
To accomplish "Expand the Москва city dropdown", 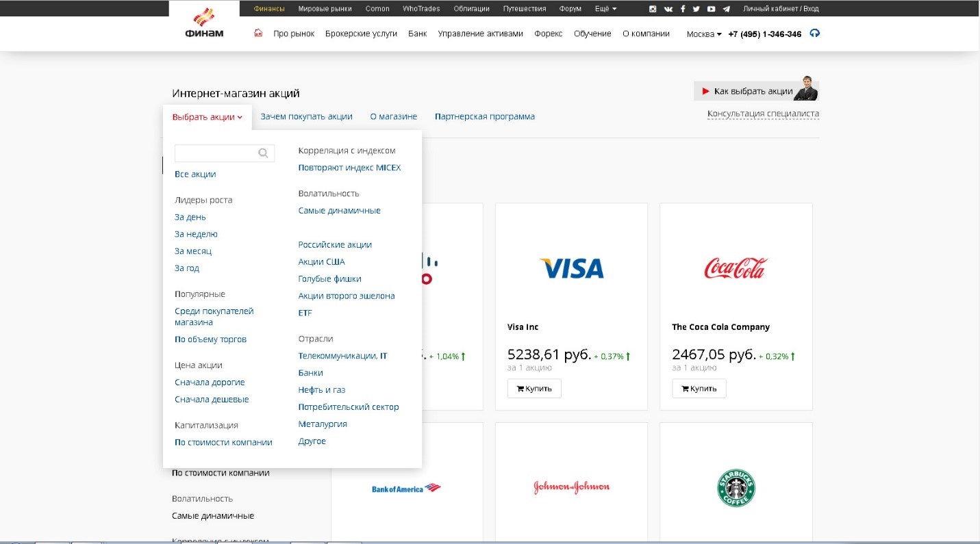I will (x=704, y=34).
